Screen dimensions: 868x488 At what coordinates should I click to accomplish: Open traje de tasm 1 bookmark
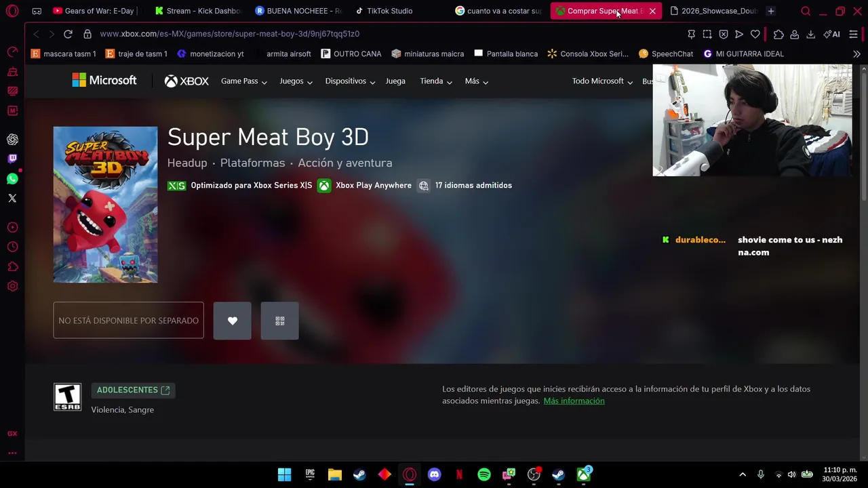tap(136, 54)
